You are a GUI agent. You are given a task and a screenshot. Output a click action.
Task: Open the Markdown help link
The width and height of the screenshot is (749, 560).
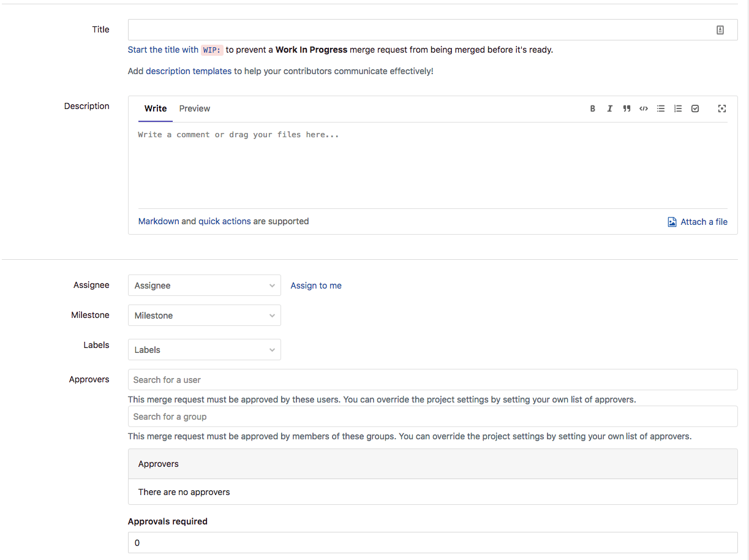tap(159, 221)
